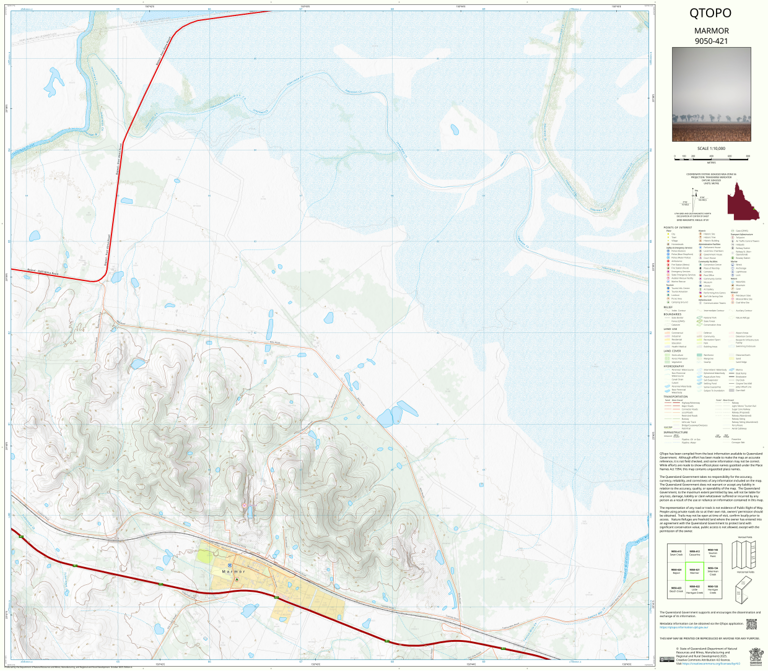Open the Creative Commons licence link

coord(709,663)
